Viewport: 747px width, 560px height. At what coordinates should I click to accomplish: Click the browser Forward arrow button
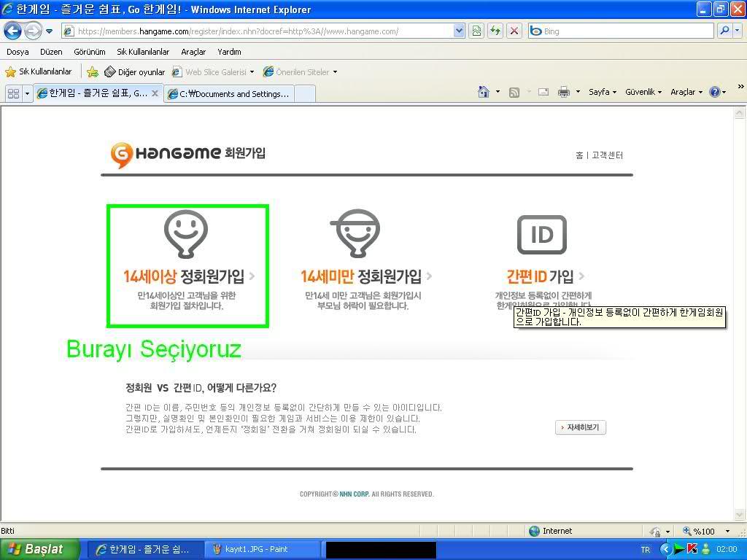(x=32, y=31)
